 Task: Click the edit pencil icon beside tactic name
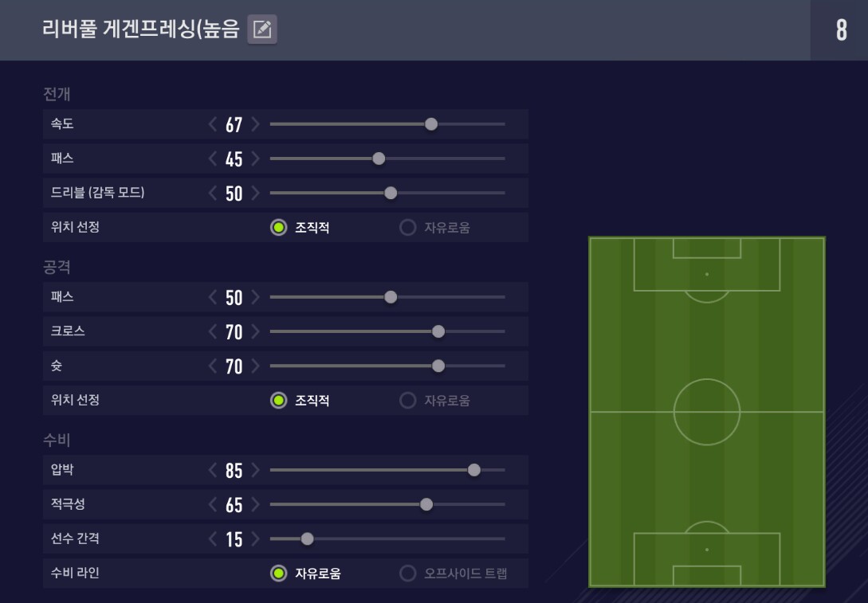[261, 30]
